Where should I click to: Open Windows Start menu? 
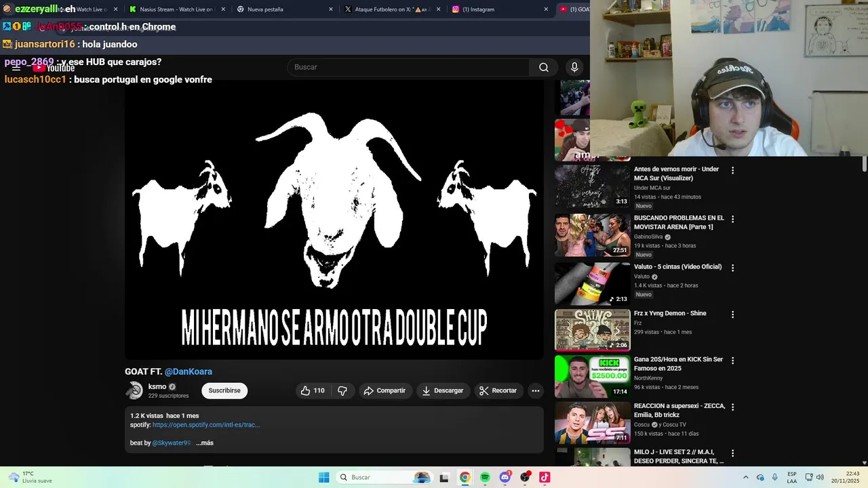[x=323, y=477]
